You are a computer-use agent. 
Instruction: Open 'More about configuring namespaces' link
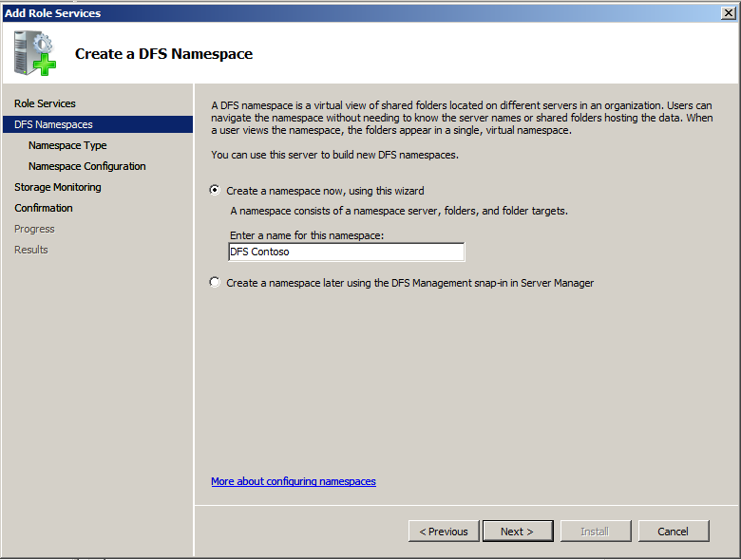(294, 481)
